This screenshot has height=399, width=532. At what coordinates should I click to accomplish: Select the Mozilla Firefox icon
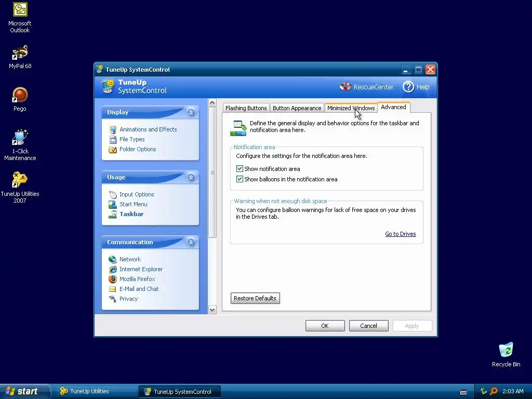pos(113,279)
